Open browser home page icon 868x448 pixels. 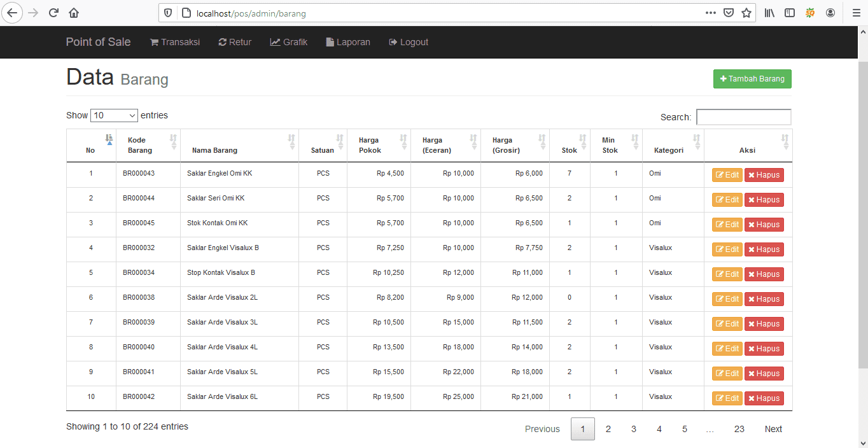click(x=74, y=13)
